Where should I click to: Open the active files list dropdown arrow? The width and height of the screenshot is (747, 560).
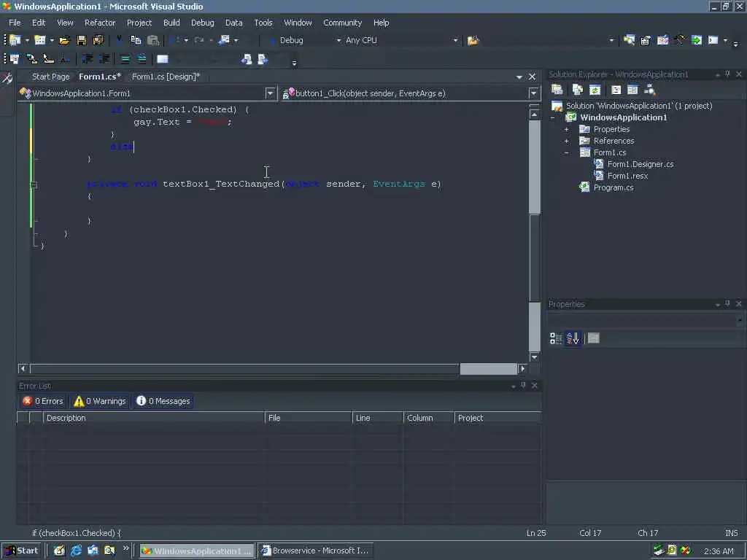pos(519,77)
